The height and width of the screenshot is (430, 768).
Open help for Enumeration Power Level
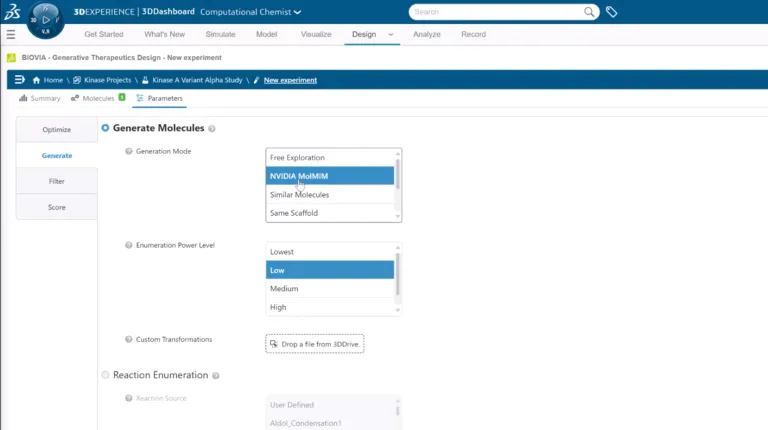(x=129, y=245)
